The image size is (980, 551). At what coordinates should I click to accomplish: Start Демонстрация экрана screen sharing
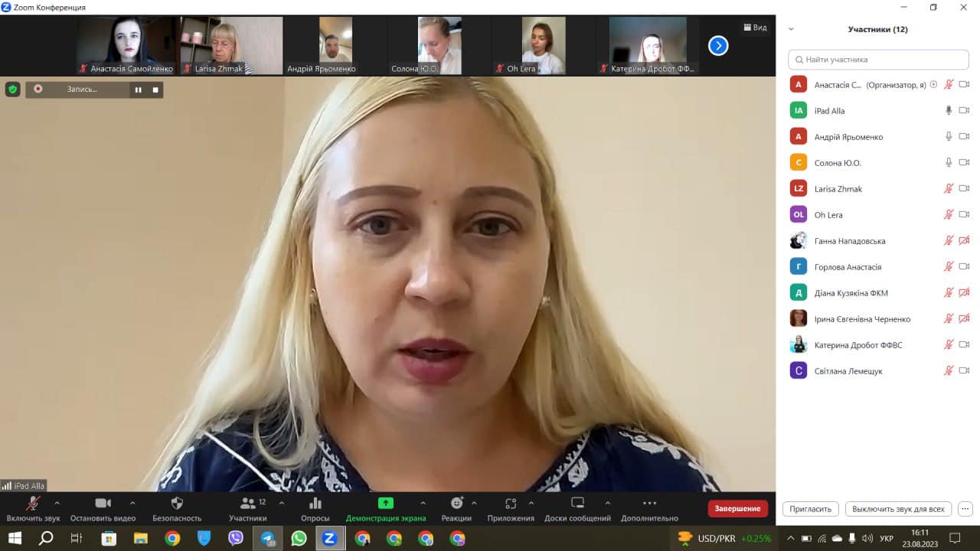386,509
